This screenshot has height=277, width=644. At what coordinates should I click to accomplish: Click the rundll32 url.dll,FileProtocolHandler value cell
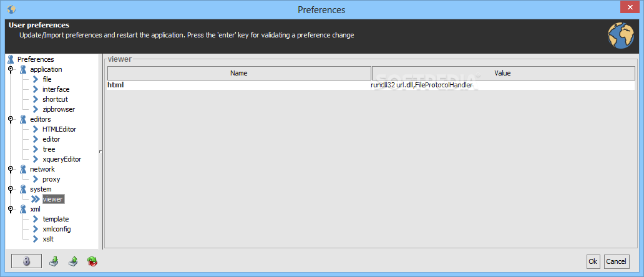tap(503, 85)
